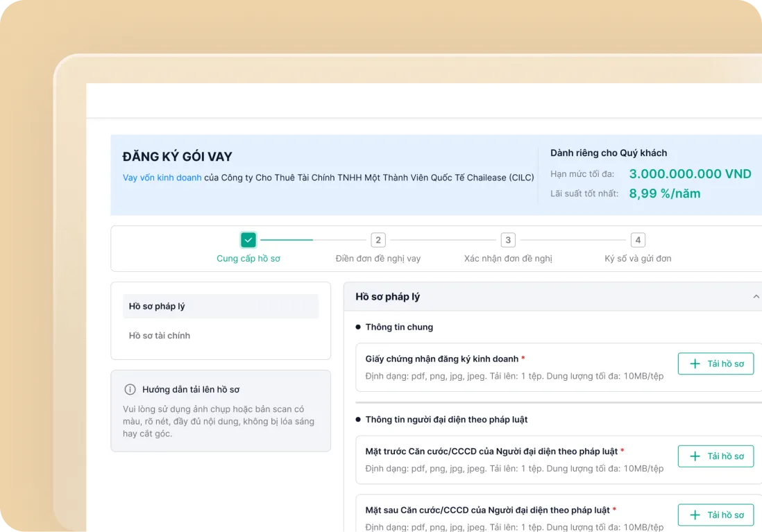Click the Ký số và gửi đơn step label

[638, 259]
